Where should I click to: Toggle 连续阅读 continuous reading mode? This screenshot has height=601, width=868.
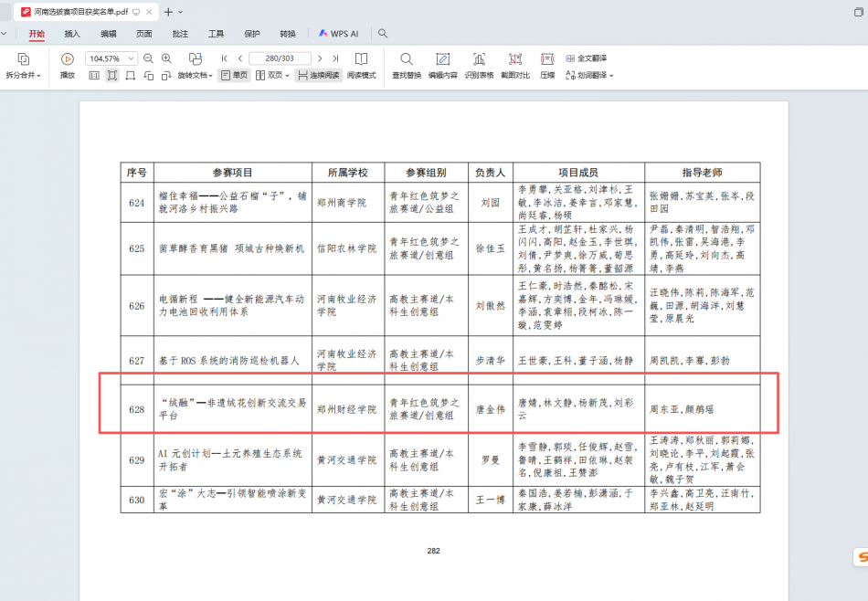(317, 75)
